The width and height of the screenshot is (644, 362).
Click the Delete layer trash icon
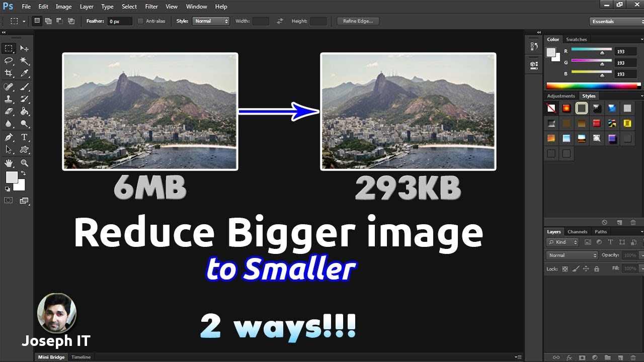click(x=633, y=357)
